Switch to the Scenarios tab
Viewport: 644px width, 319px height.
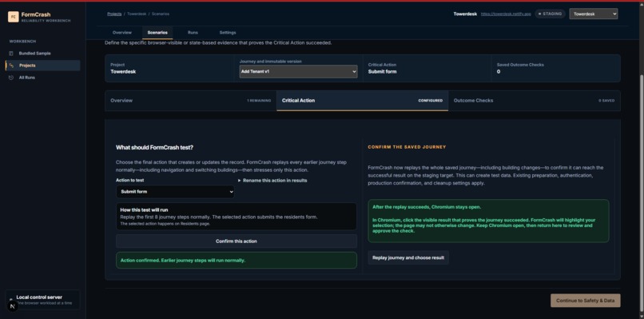tap(157, 33)
